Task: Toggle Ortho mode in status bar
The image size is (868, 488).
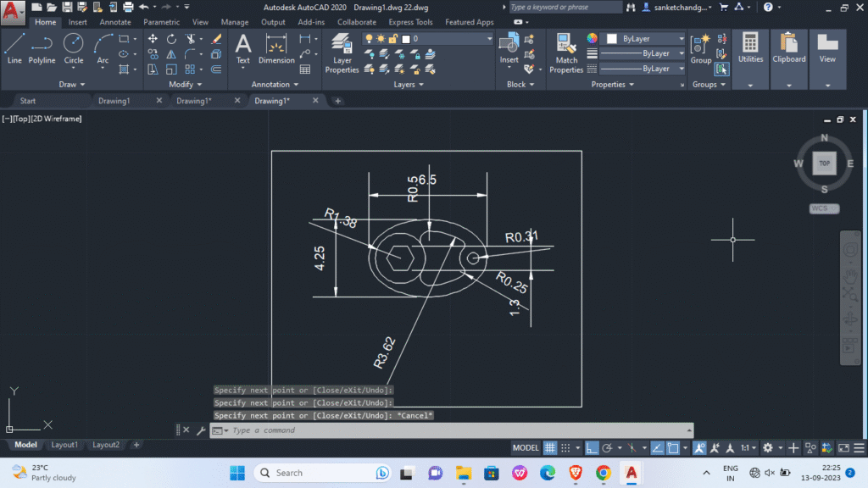Action: click(x=592, y=447)
